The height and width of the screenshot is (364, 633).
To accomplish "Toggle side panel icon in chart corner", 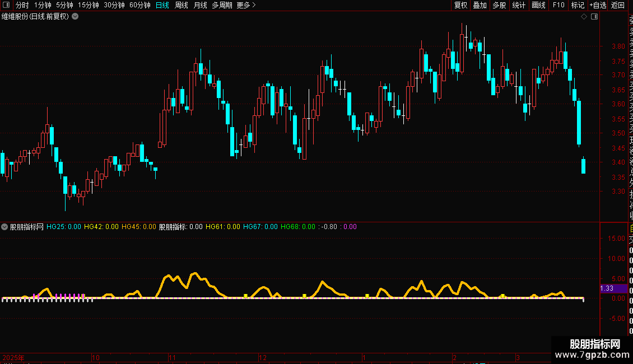I will click(594, 17).
